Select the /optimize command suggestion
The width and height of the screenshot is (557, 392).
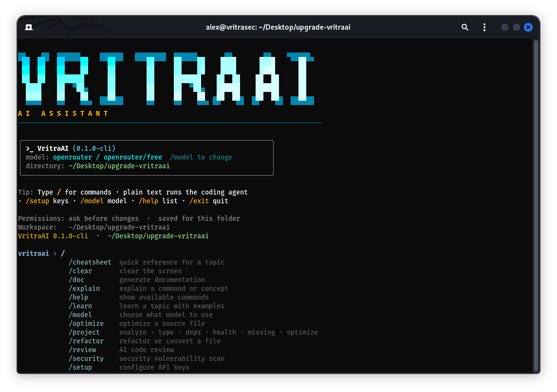86,323
